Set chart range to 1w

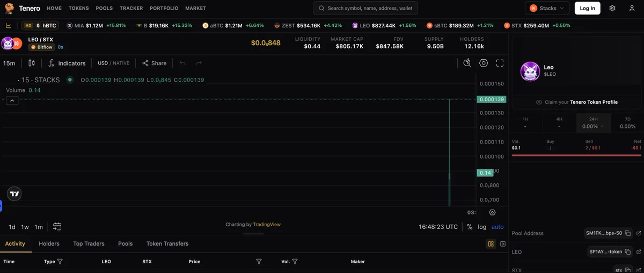point(25,227)
